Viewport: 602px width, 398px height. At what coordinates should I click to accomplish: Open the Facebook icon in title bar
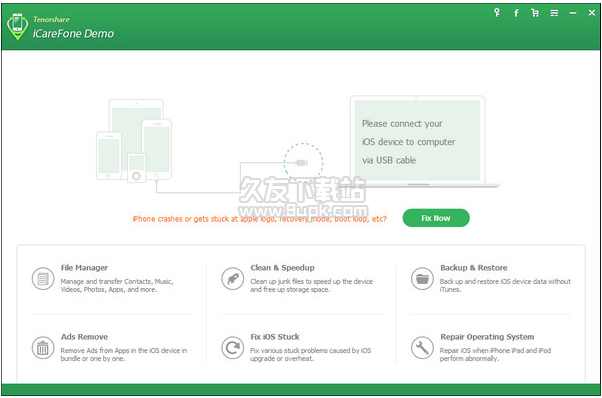tap(516, 13)
